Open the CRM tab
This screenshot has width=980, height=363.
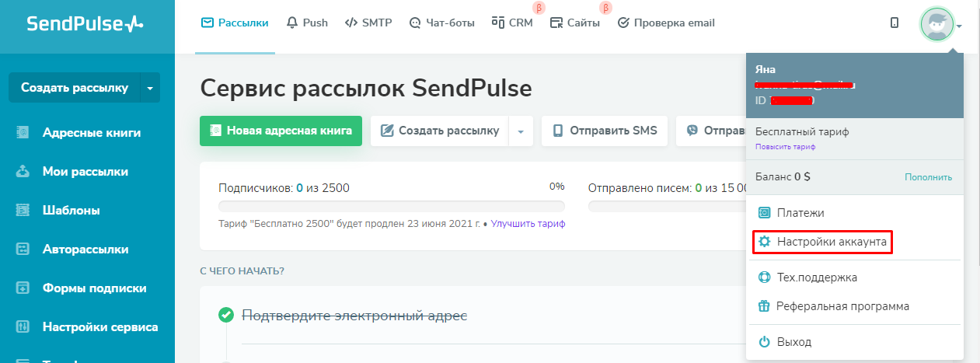click(x=512, y=23)
